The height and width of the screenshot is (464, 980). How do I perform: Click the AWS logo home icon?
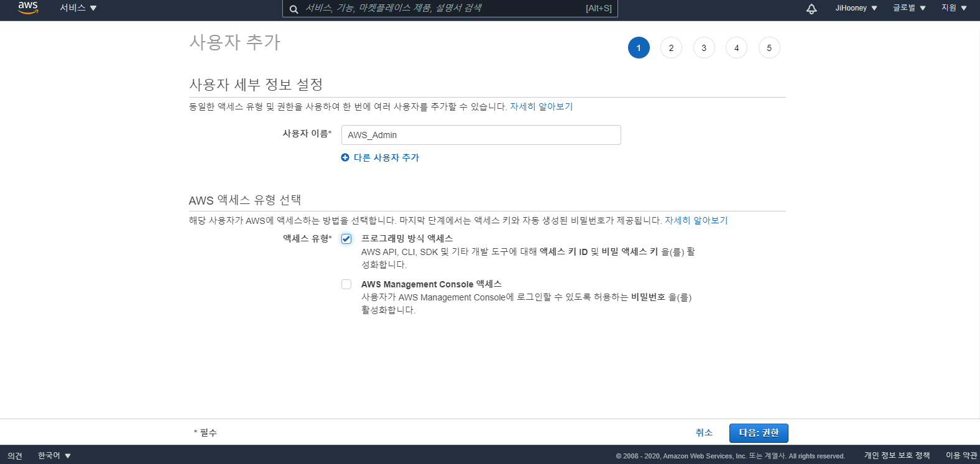28,7
